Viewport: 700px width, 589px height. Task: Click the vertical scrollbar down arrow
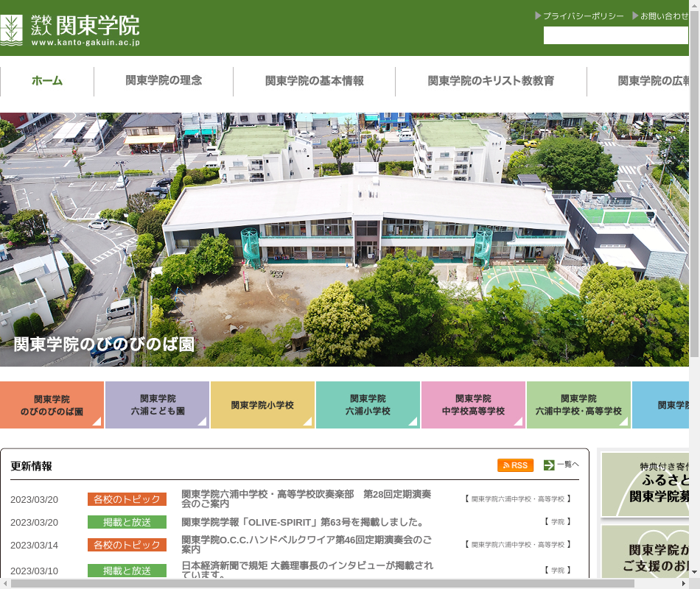694,571
